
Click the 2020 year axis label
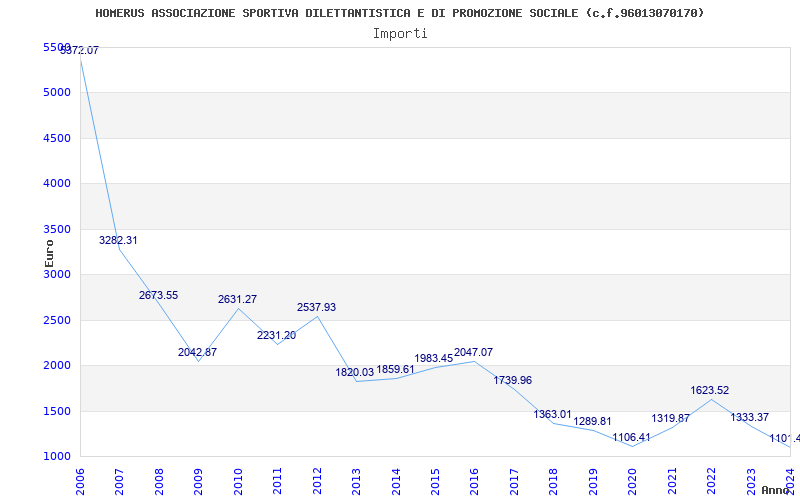(x=632, y=482)
